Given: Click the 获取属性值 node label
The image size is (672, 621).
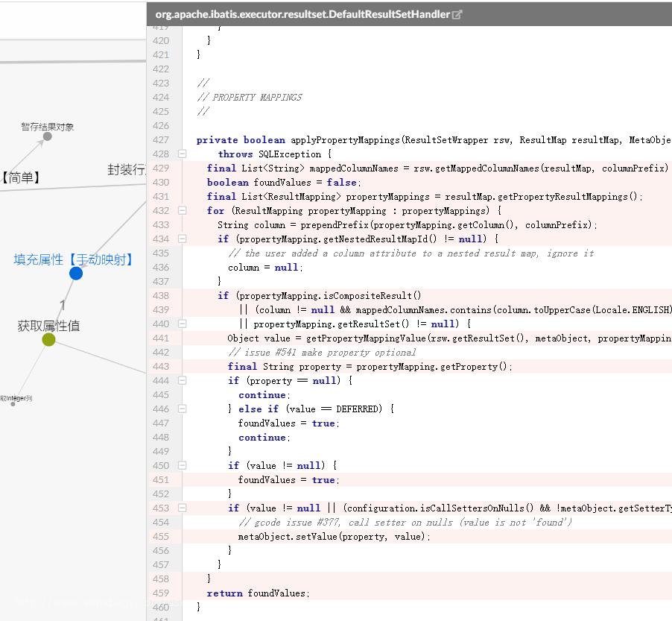Looking at the screenshot, I should tap(49, 326).
